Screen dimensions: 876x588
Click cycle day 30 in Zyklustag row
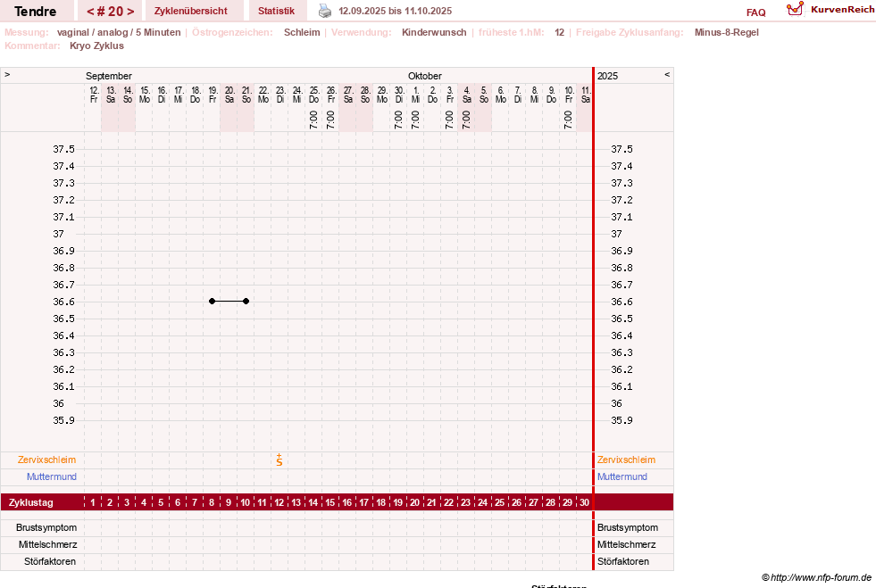coord(584,502)
